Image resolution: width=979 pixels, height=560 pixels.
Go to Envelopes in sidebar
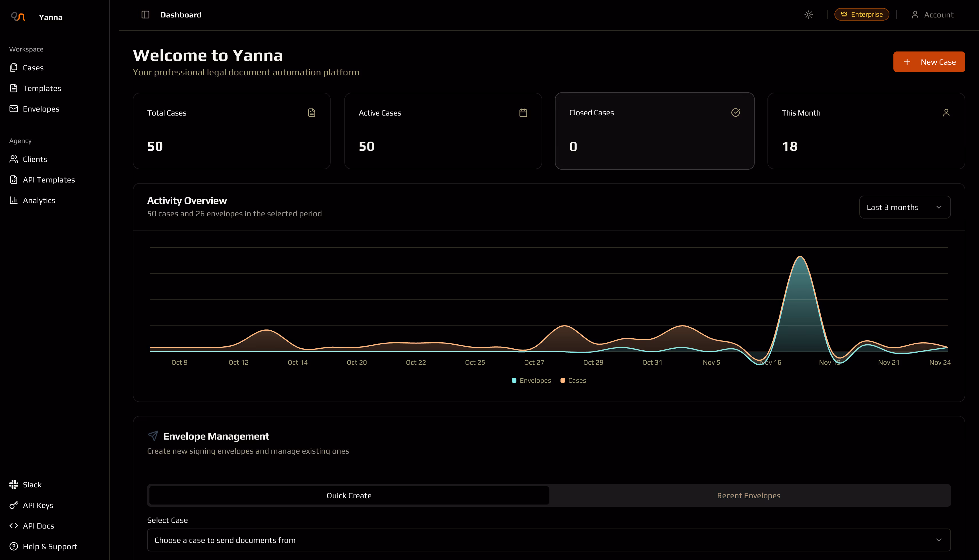pyautogui.click(x=41, y=109)
